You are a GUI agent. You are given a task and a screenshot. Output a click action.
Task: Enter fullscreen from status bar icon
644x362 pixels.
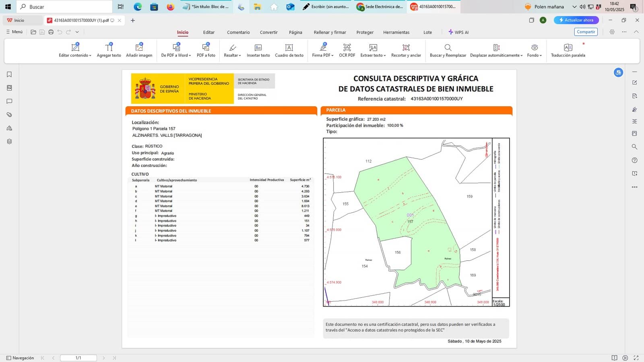(636, 358)
